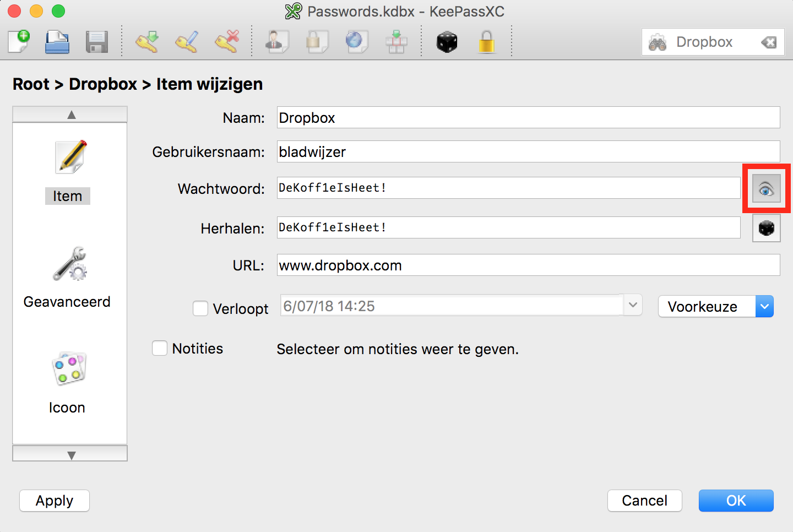Open the password generator dice in toolbar
The width and height of the screenshot is (793, 532).
click(x=447, y=42)
